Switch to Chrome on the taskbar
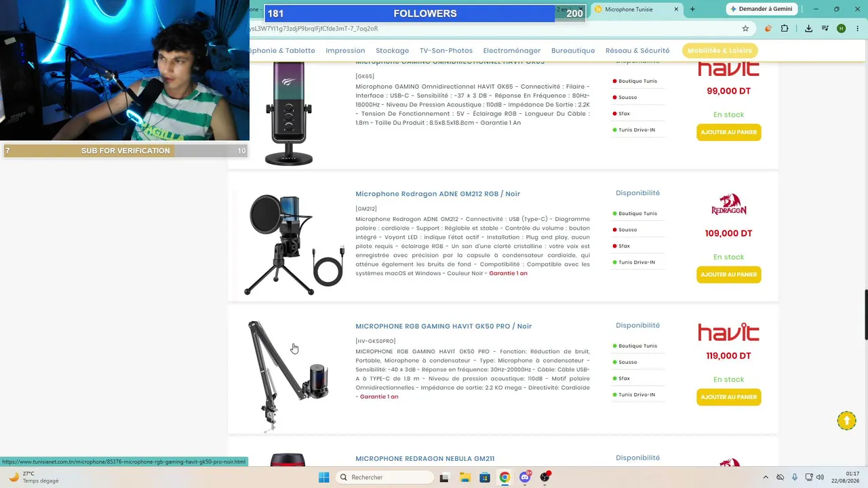 (505, 477)
